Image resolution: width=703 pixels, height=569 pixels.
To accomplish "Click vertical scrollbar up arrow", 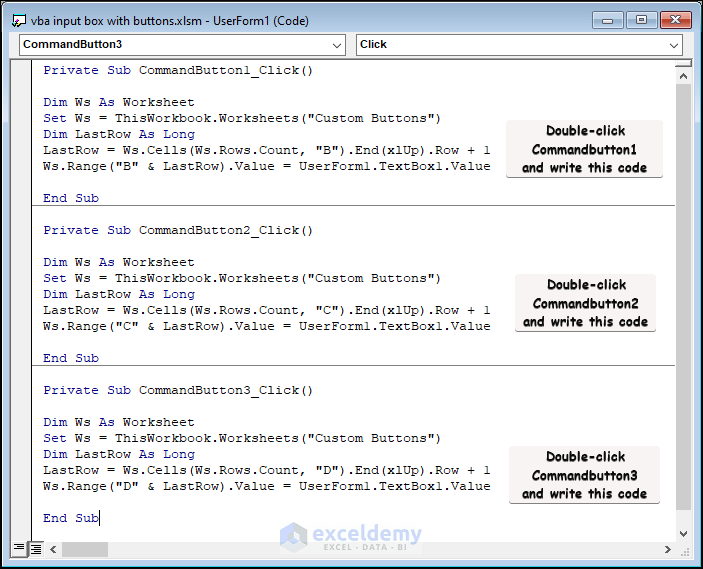I will click(x=683, y=76).
